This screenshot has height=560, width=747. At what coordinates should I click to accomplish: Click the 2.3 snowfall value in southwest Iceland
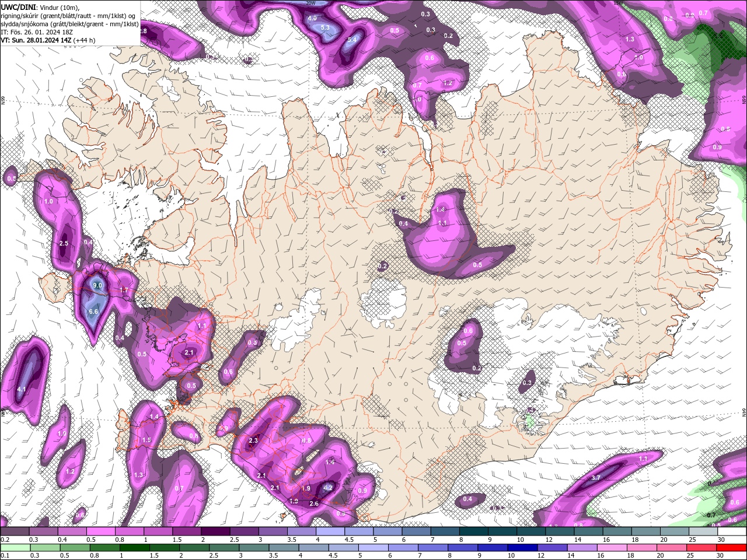[253, 440]
